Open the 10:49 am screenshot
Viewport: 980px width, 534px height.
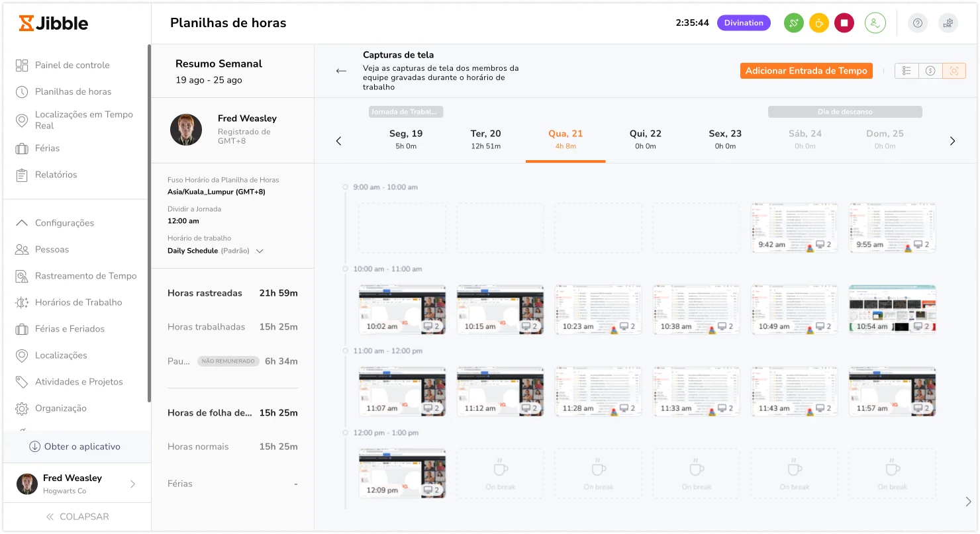[794, 310]
